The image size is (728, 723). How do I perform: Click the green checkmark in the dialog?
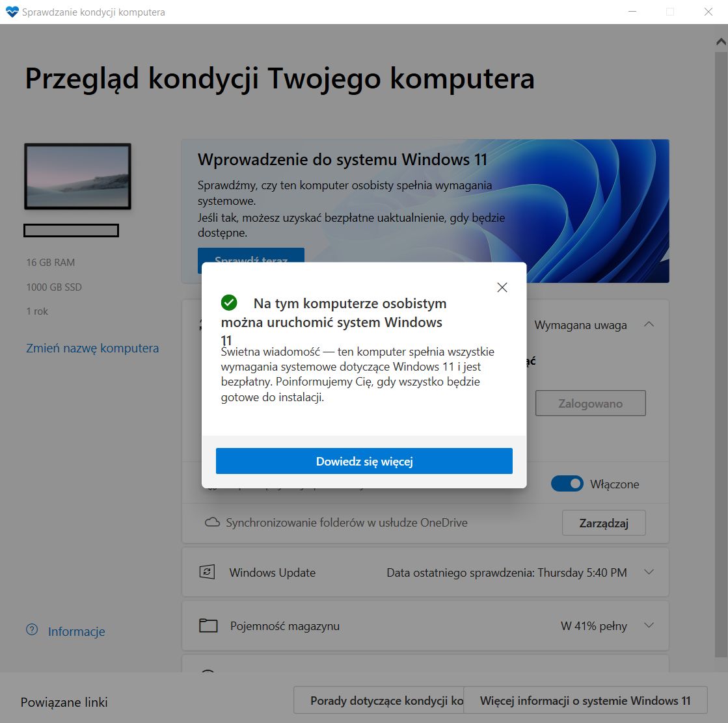(x=229, y=302)
